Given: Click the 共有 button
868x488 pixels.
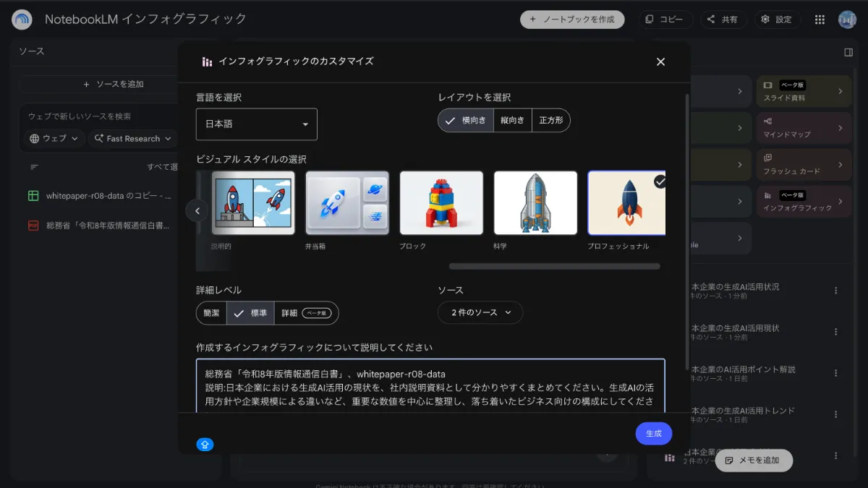Looking at the screenshot, I should [x=723, y=20].
